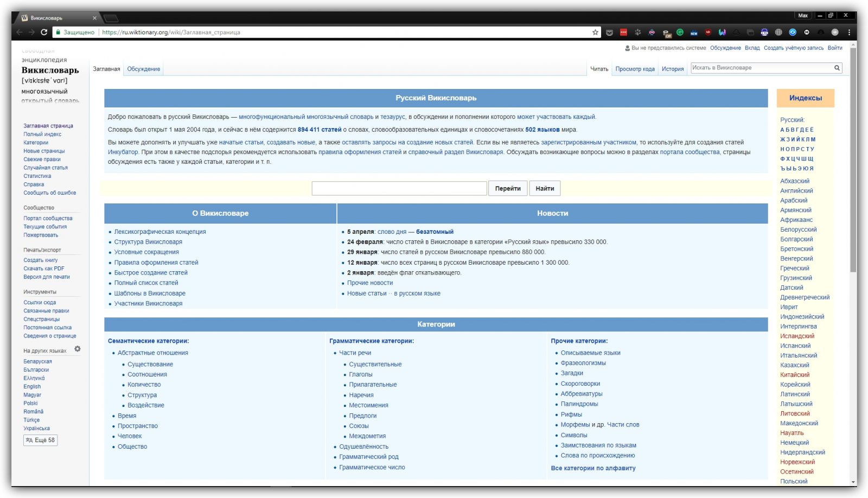868x498 pixels.
Task: Open the 'безатомный' word of the day
Action: coord(435,232)
